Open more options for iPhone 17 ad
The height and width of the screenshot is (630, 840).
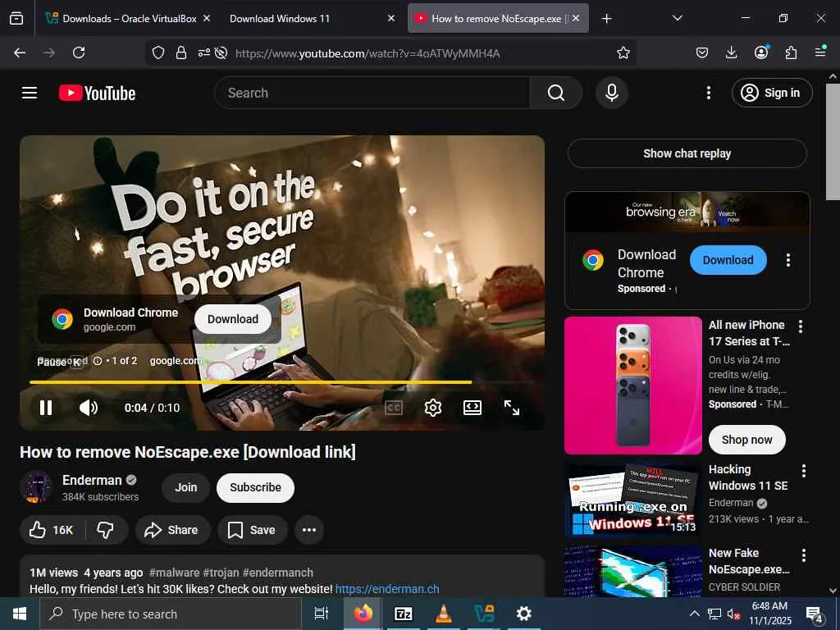[x=801, y=326]
